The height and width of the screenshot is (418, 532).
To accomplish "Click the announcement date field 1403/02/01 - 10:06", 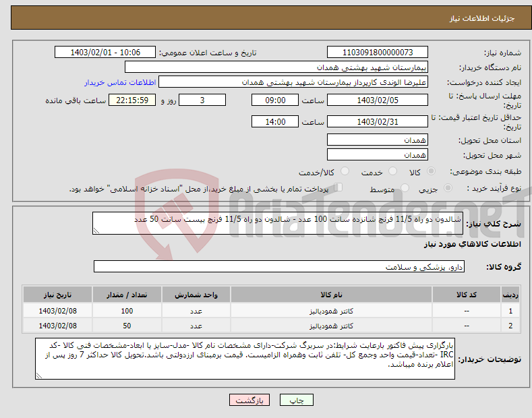I will [105, 53].
